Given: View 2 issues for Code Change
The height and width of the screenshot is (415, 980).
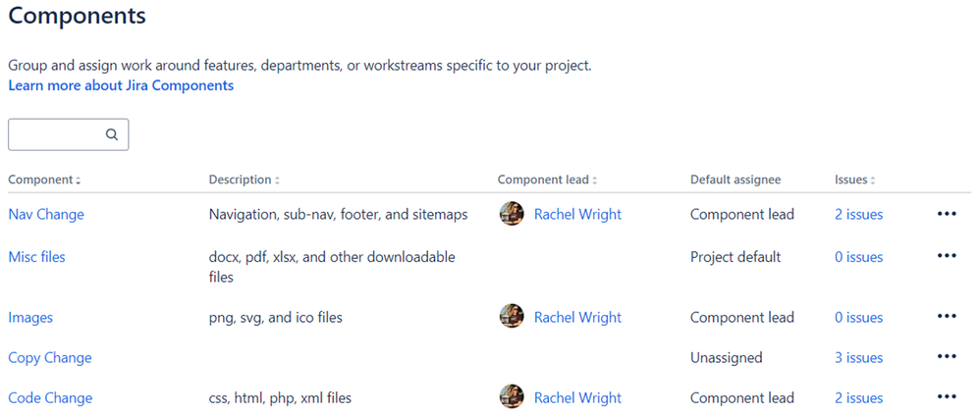Looking at the screenshot, I should coord(859,397).
